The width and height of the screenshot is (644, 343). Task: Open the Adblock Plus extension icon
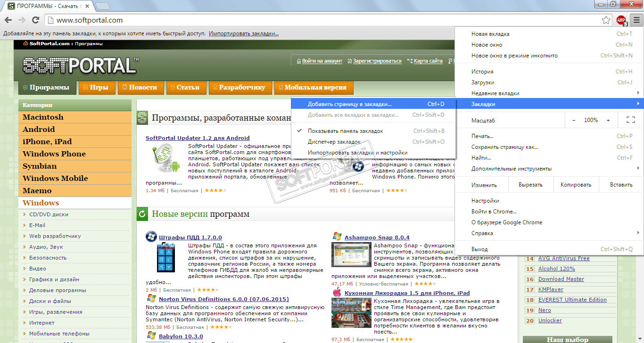[621, 20]
